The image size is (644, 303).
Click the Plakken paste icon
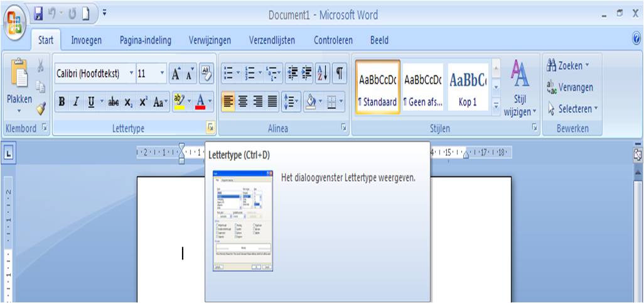[19, 72]
